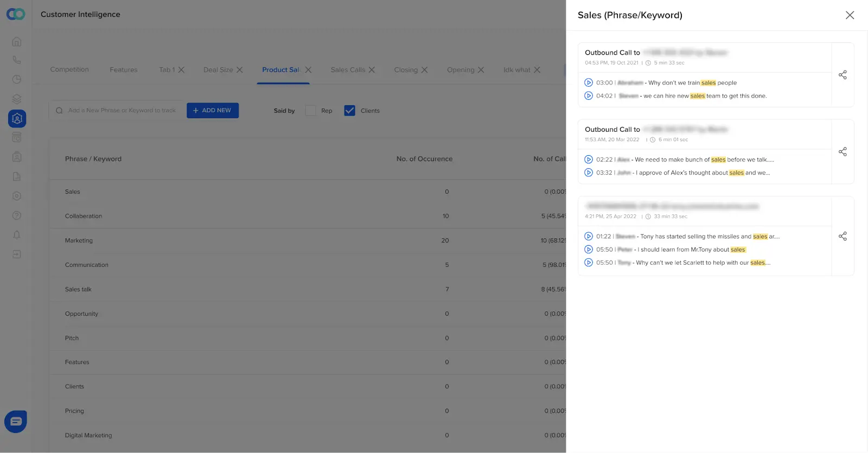Select the Clients keyword row
868x453 pixels.
tap(308, 386)
